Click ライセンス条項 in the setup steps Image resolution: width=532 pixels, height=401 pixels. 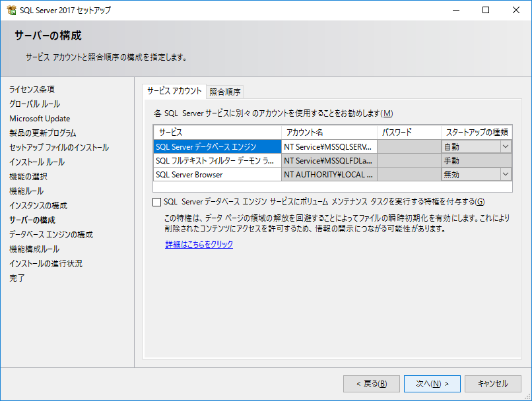point(32,90)
